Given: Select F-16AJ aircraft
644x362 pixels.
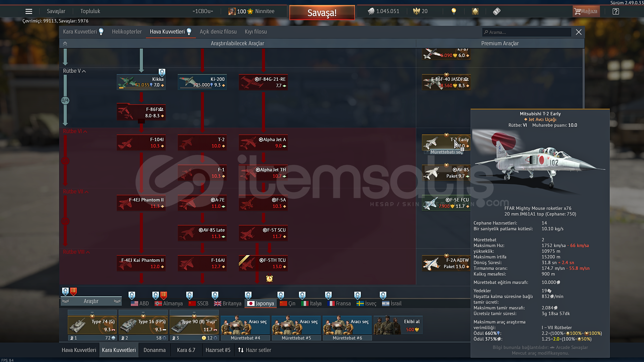Looking at the screenshot, I should click(x=202, y=263).
